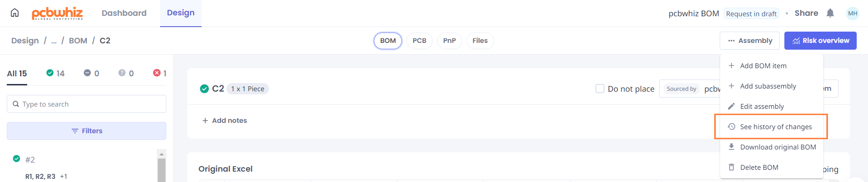Select See history of changes
Image resolution: width=868 pixels, height=182 pixels.
point(771,127)
